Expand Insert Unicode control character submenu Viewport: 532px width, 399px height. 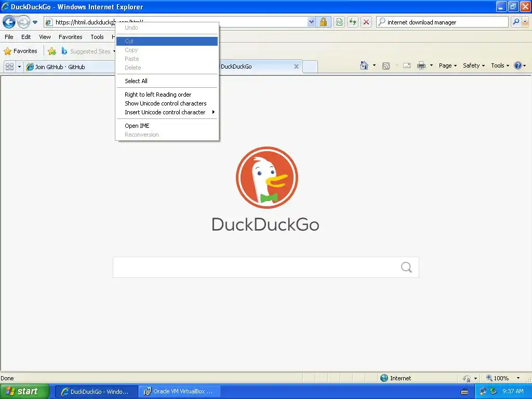click(x=167, y=112)
